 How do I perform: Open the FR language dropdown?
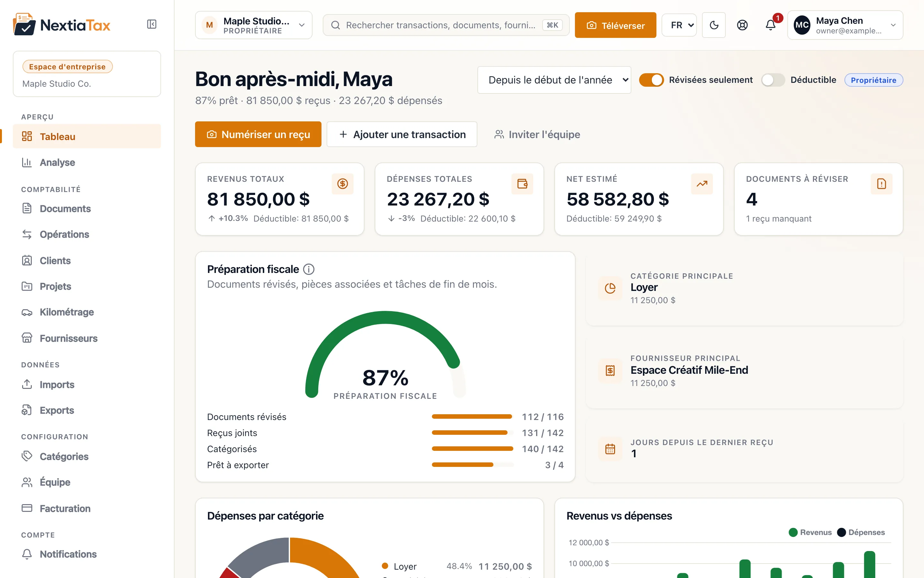pyautogui.click(x=679, y=25)
